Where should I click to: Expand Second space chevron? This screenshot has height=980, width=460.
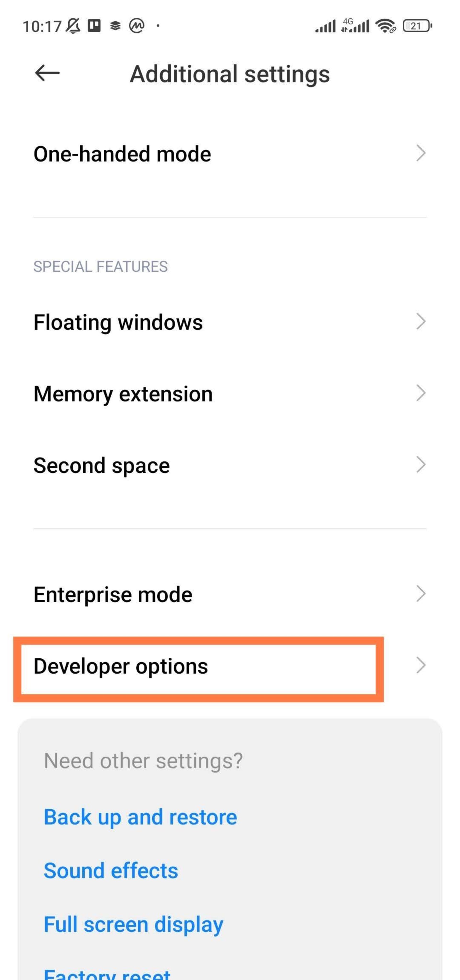click(420, 464)
